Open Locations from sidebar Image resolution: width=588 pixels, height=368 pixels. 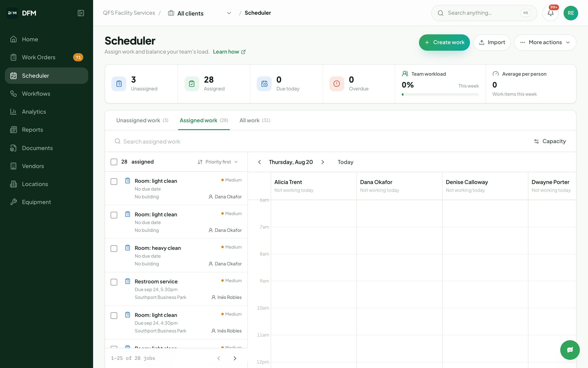pyautogui.click(x=46, y=184)
